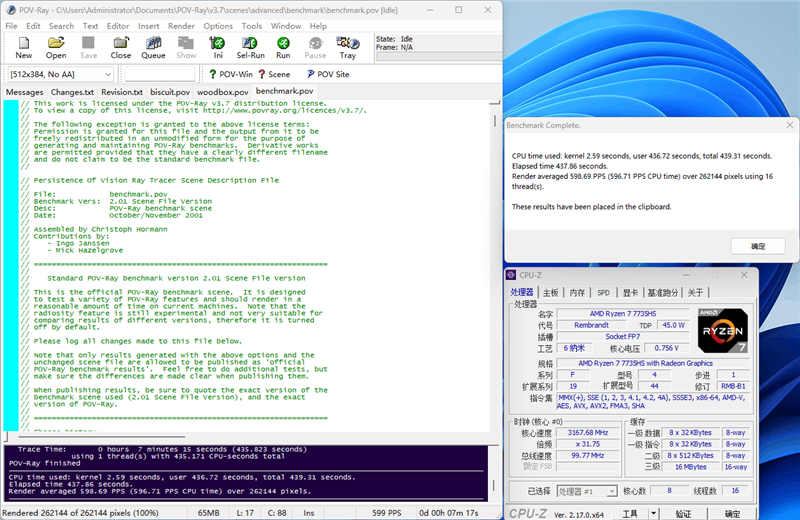Expand the 工具 dropdown arrow in CPU-Z
The width and height of the screenshot is (800, 520).
655,513
